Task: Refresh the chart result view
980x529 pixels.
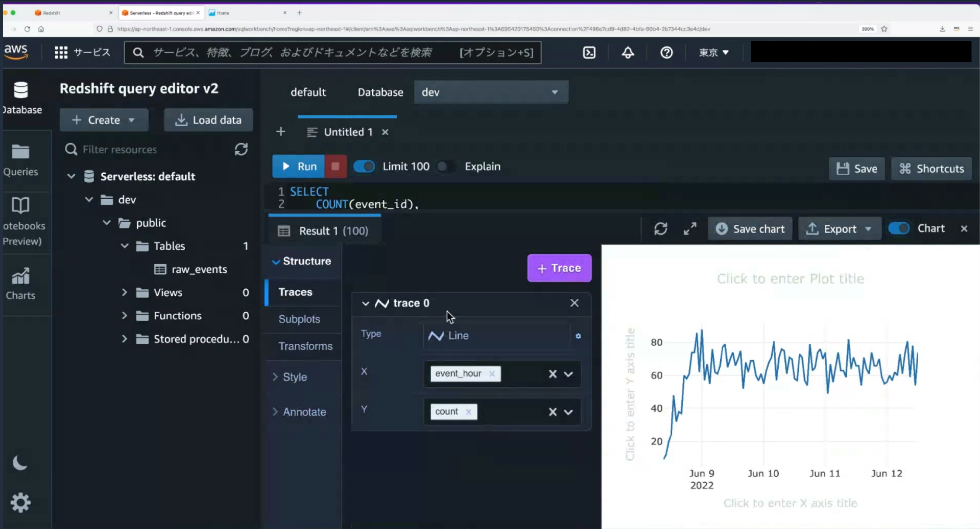Action: click(660, 229)
